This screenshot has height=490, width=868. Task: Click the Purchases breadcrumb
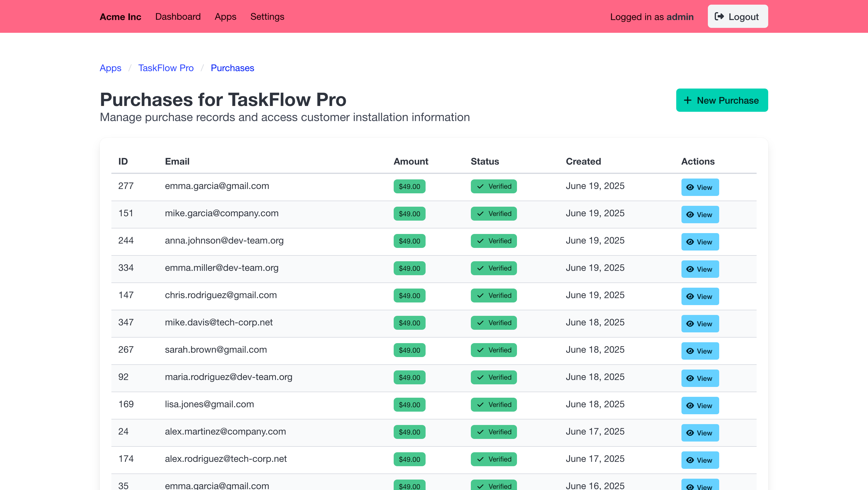pyautogui.click(x=232, y=68)
